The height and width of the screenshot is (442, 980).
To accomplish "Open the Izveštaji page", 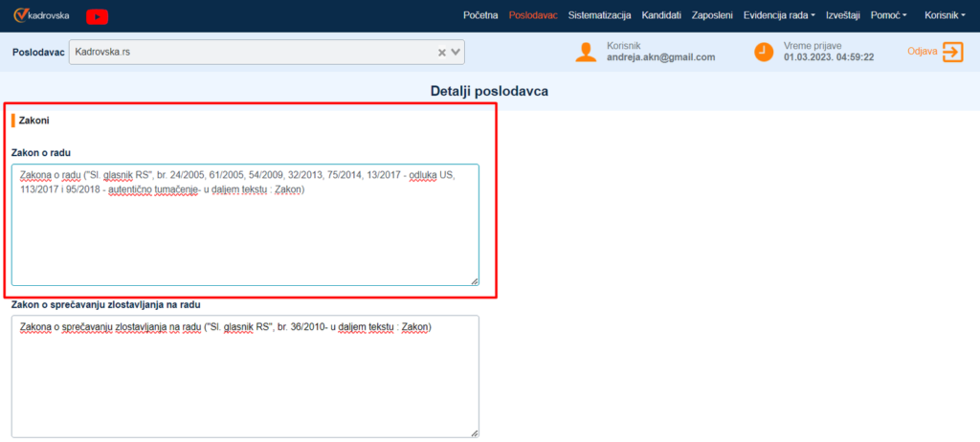I will 843,16.
